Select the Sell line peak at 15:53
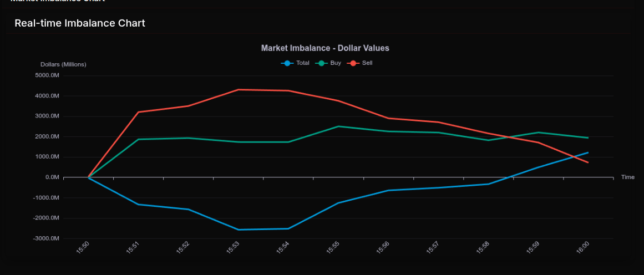Viewport: 644px width, 275px height. point(238,89)
